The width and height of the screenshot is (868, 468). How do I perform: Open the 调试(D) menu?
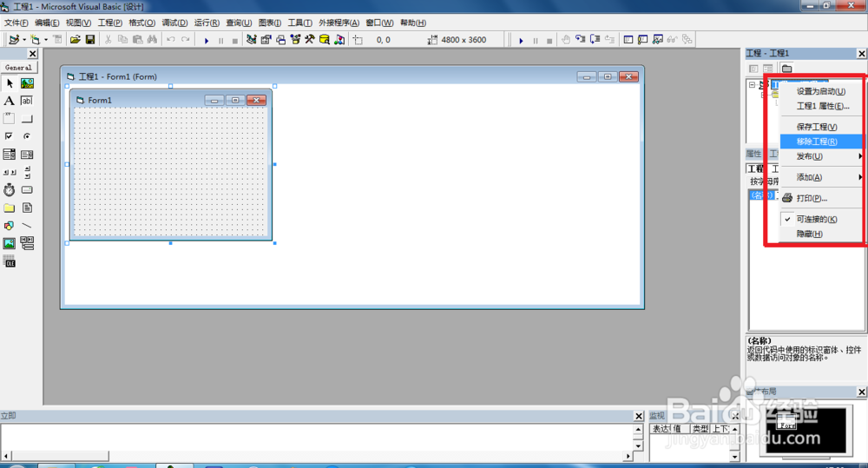click(x=174, y=23)
